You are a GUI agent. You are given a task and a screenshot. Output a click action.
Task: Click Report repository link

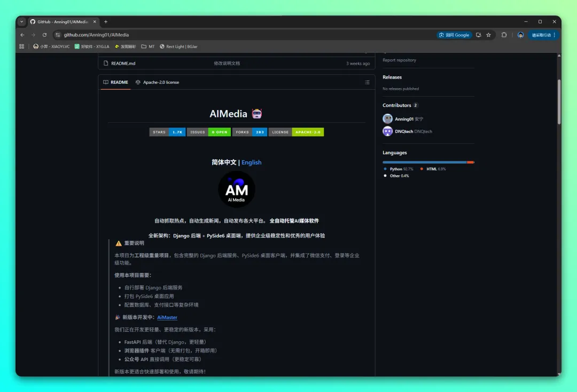399,60
